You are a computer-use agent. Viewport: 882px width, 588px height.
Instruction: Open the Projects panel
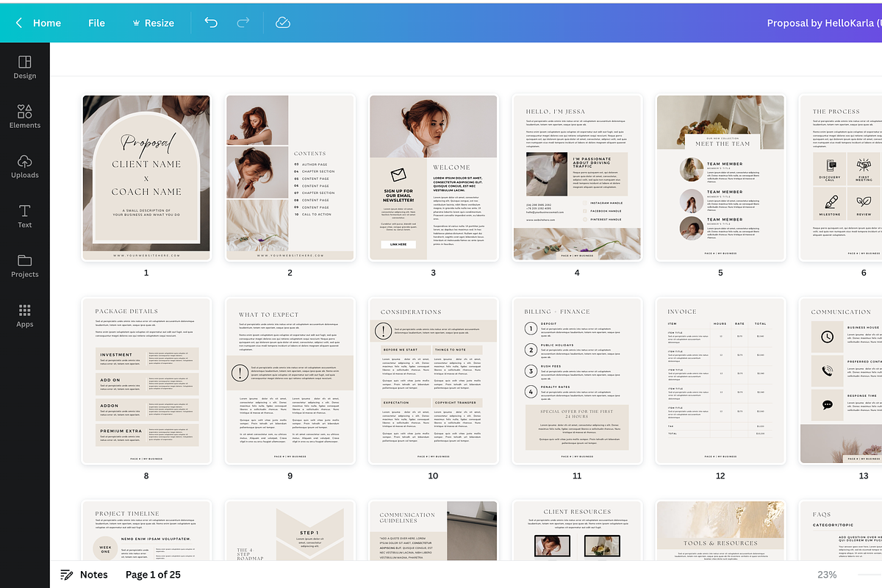pyautogui.click(x=24, y=265)
